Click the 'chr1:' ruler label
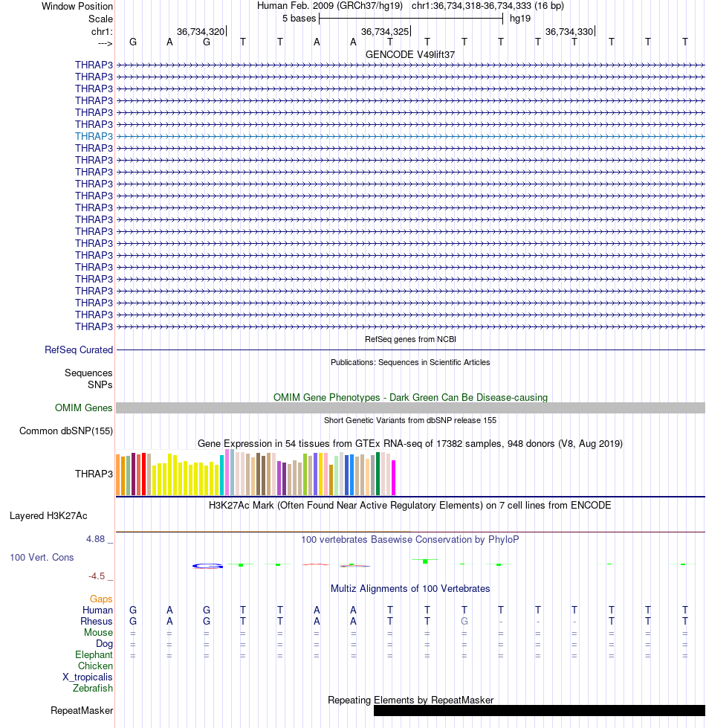 (x=102, y=31)
